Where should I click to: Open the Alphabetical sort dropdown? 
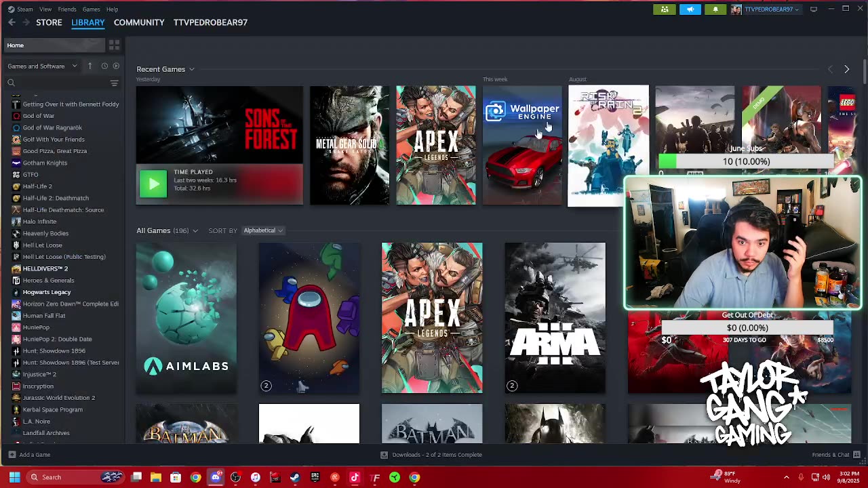click(x=263, y=230)
